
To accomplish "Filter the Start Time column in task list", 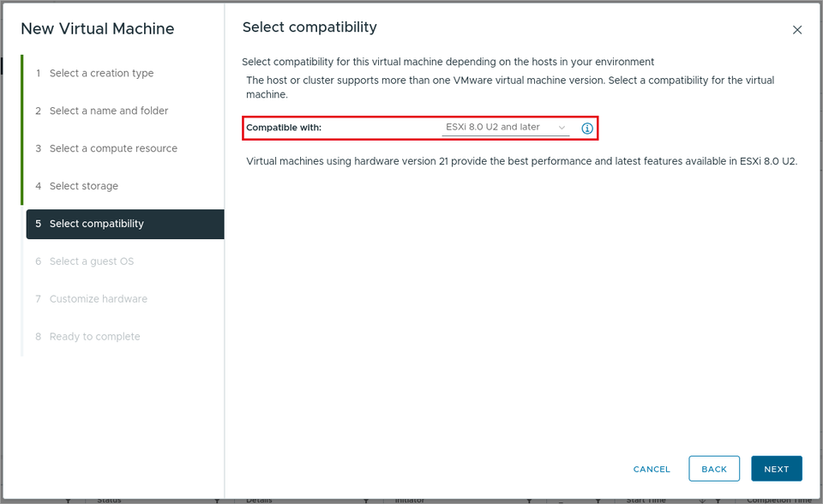I will coord(718,501).
